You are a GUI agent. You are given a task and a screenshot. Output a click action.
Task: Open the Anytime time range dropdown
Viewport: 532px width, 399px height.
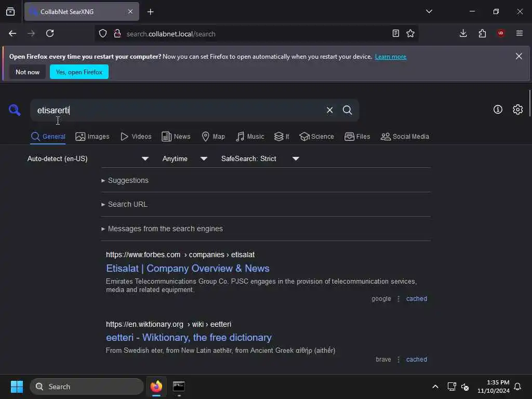point(184,159)
